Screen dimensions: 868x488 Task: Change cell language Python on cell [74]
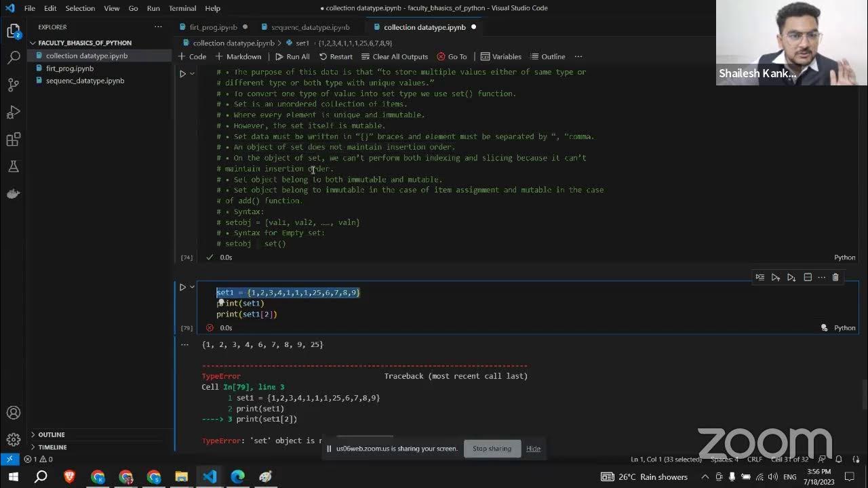pos(844,258)
